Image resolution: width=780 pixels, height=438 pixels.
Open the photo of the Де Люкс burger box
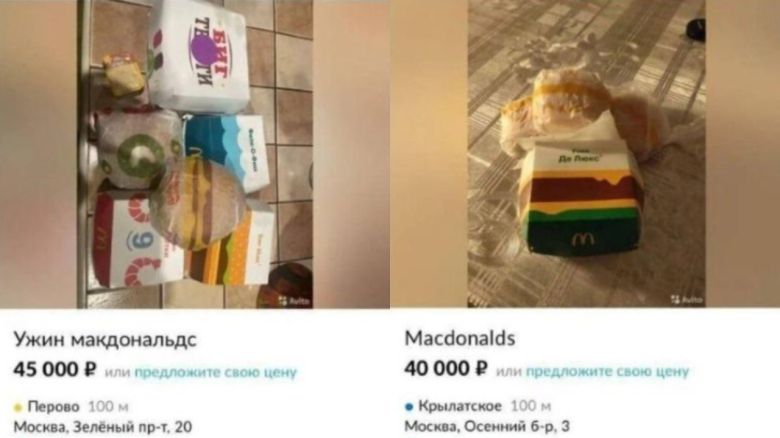coord(586,154)
